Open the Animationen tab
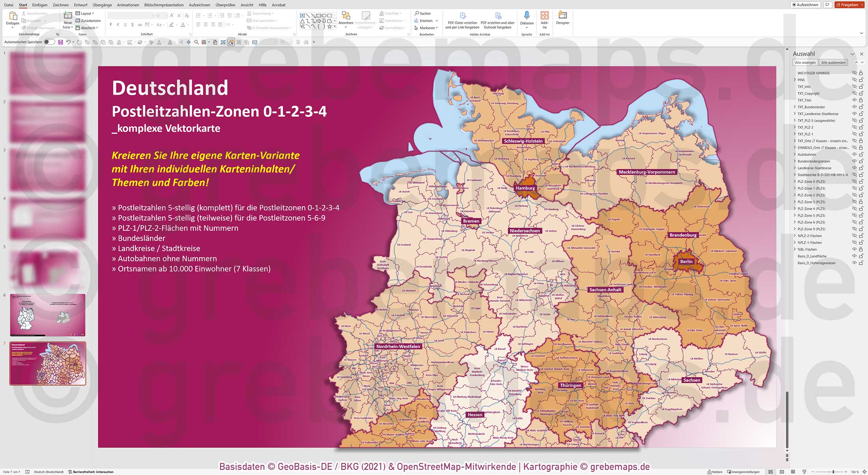 click(128, 5)
